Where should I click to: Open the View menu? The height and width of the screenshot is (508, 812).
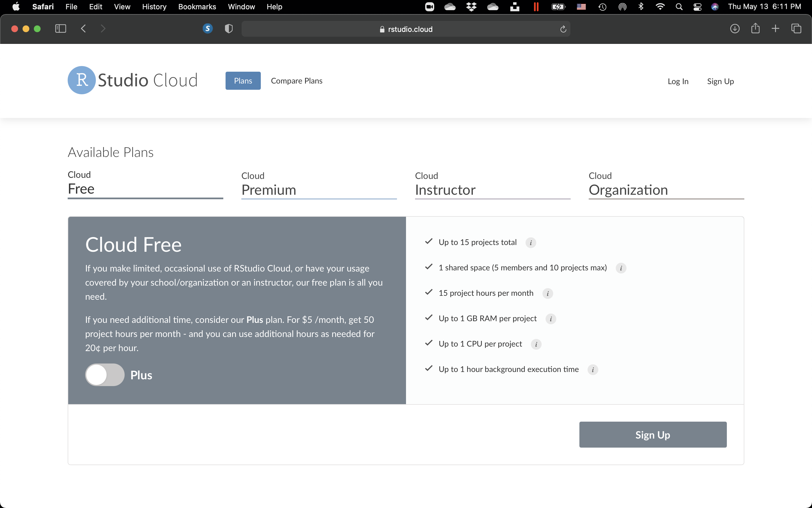[x=122, y=7]
